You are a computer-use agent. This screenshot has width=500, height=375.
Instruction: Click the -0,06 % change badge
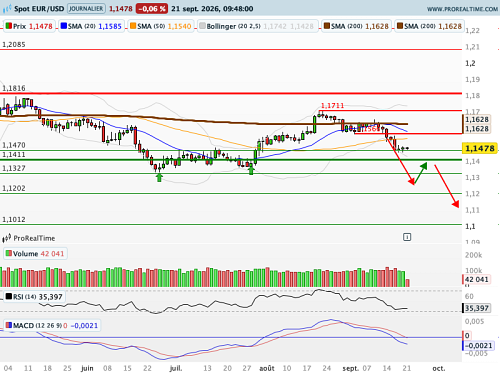[152, 9]
